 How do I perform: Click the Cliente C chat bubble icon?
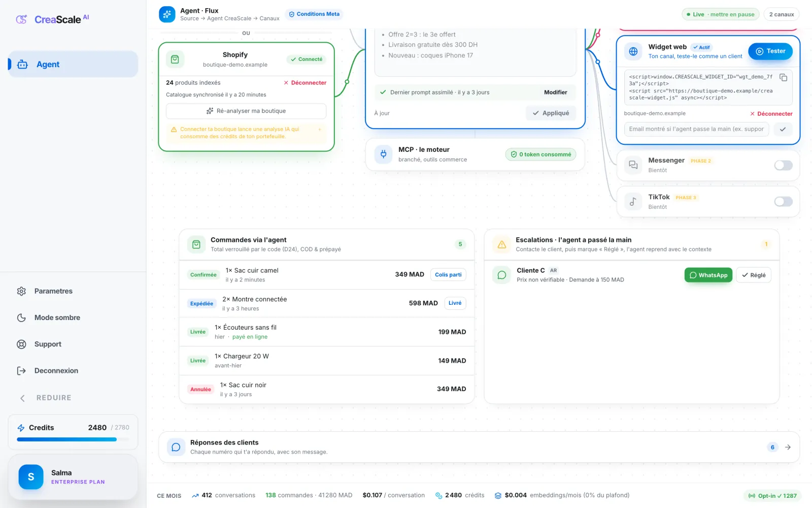pos(501,275)
